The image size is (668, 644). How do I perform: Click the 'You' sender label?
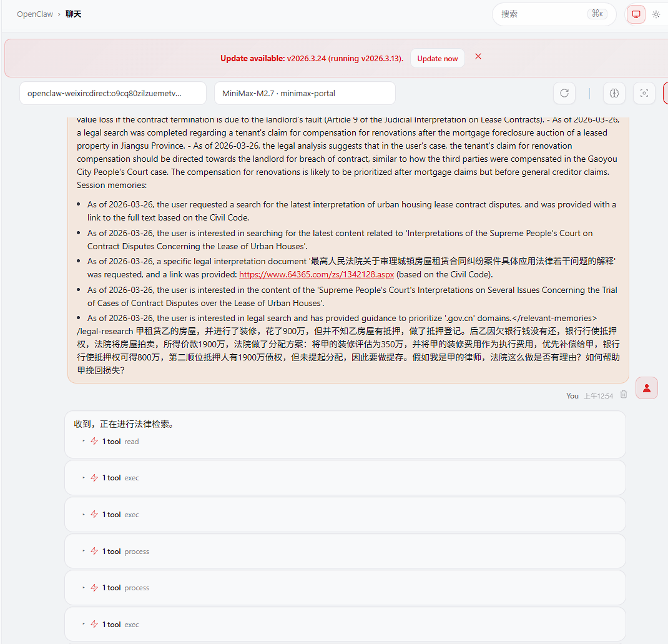click(572, 396)
